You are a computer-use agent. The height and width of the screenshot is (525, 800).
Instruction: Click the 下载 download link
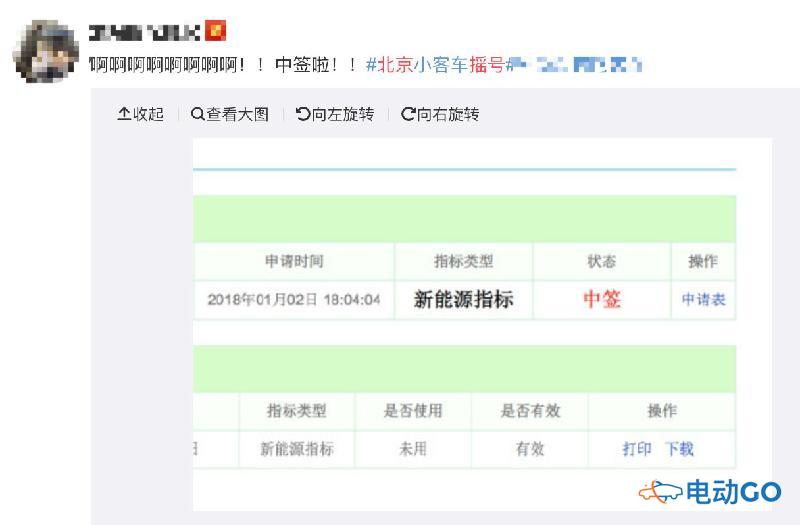point(679,449)
